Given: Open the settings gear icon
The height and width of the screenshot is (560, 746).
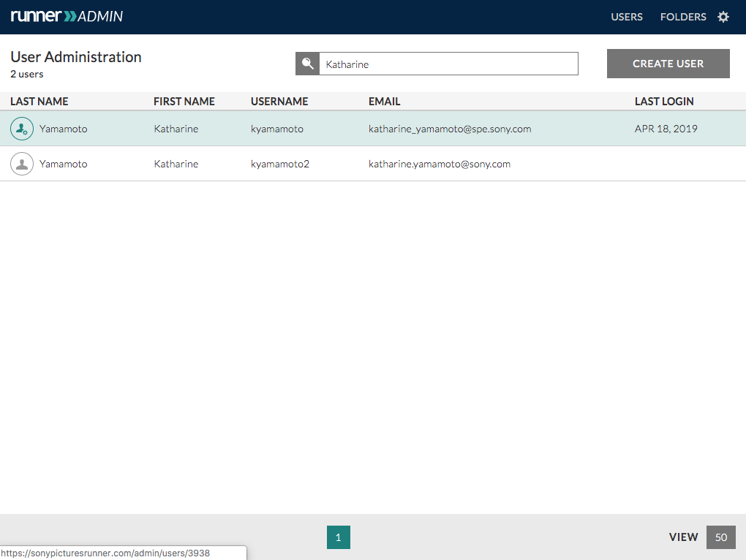Looking at the screenshot, I should pos(723,17).
